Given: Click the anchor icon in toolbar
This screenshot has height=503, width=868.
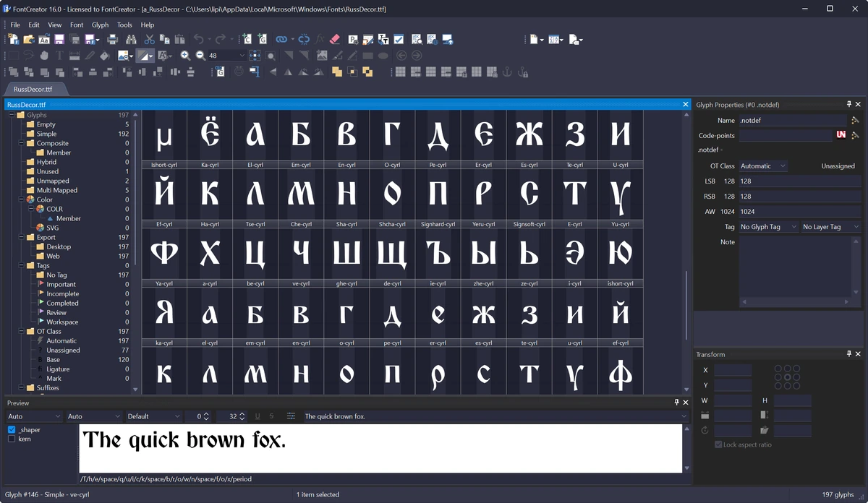Looking at the screenshot, I should [x=507, y=72].
